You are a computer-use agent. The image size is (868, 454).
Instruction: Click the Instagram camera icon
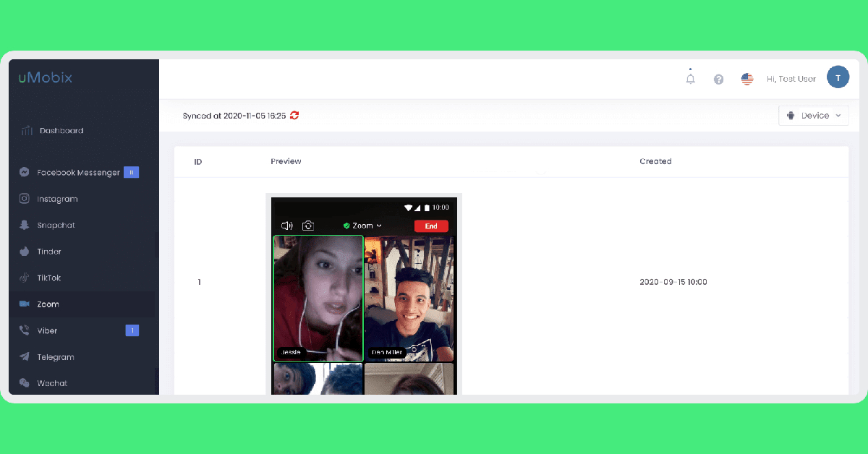point(25,199)
